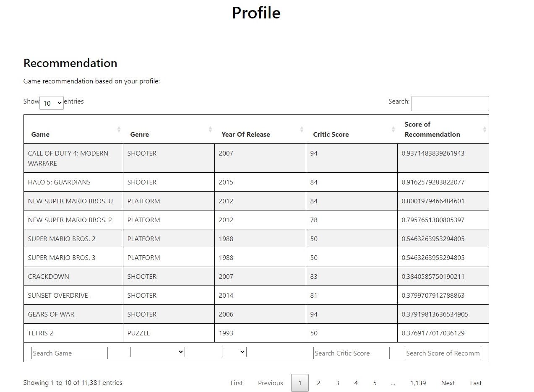Image resolution: width=534 pixels, height=392 pixels.
Task: Jump to page 1,139
Action: pos(418,383)
